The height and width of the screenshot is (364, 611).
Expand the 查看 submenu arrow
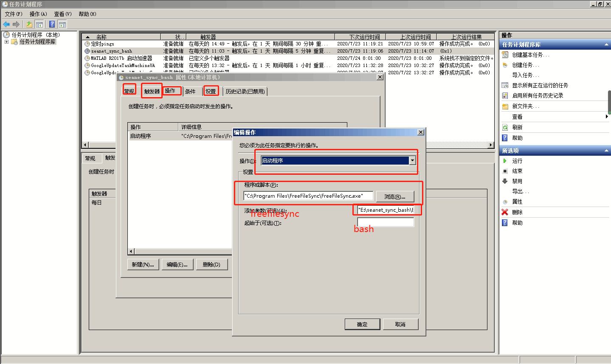click(607, 117)
